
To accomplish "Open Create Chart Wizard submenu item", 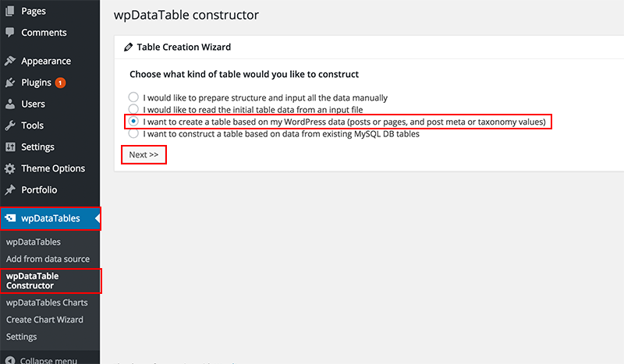I will click(x=44, y=320).
